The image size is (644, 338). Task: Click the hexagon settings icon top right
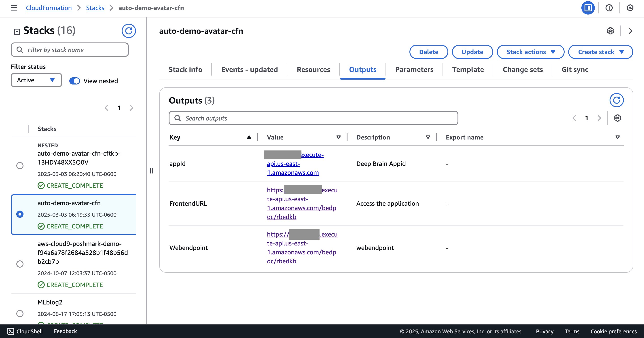point(630,8)
